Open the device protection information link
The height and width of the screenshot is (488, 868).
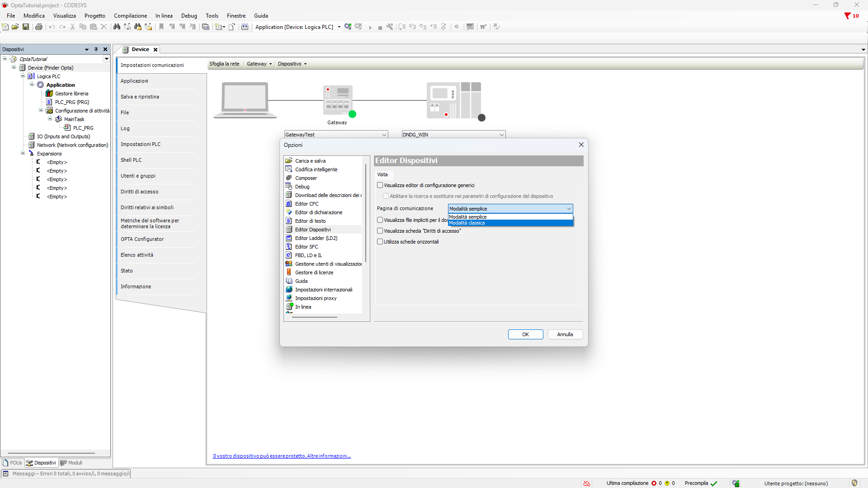(x=282, y=456)
